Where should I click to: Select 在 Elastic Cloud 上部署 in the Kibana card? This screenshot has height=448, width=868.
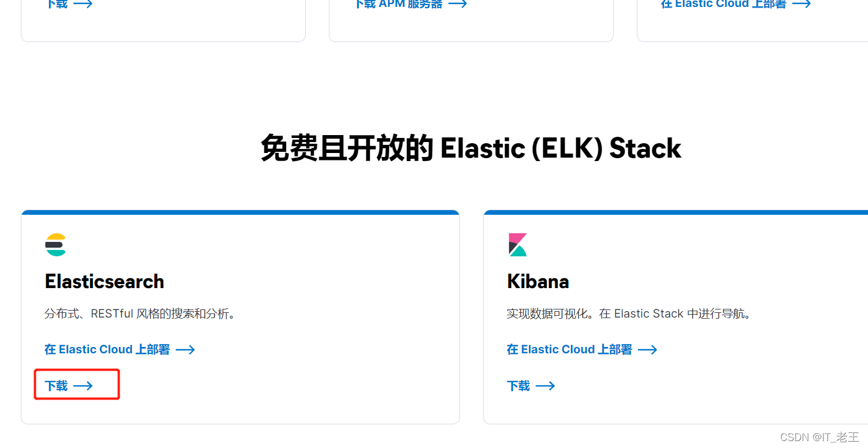[x=569, y=349]
